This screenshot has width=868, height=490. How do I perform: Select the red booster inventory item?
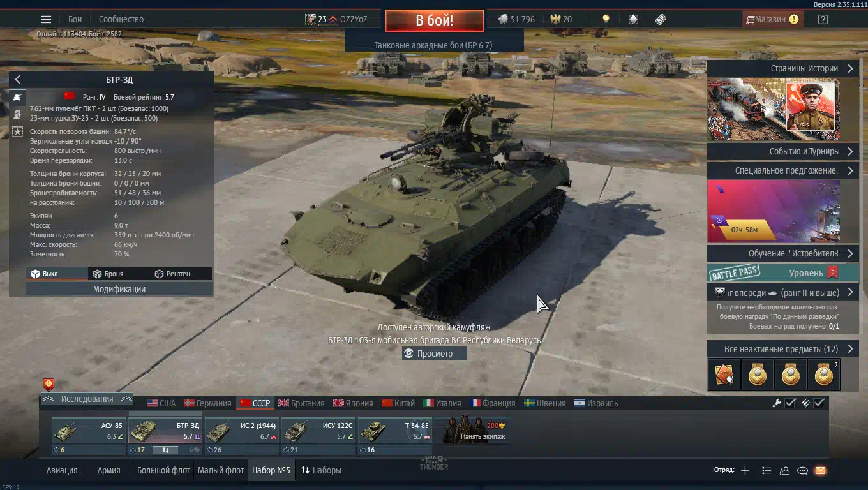724,375
